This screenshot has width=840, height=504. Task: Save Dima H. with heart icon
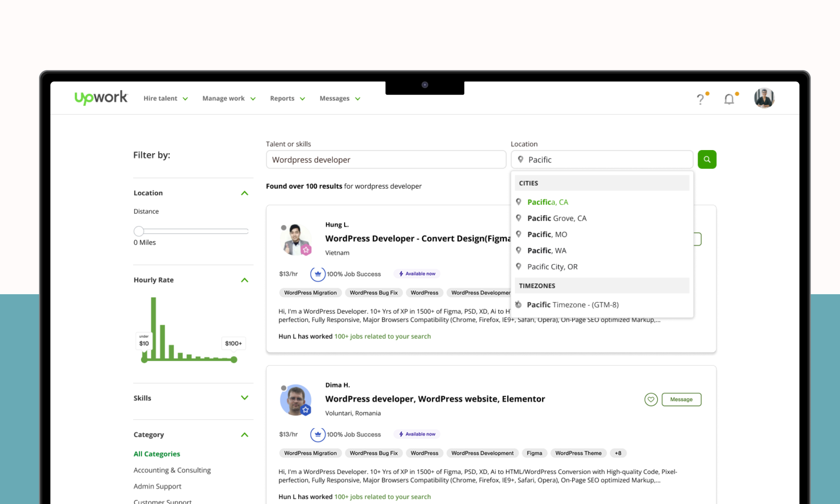[650, 399]
